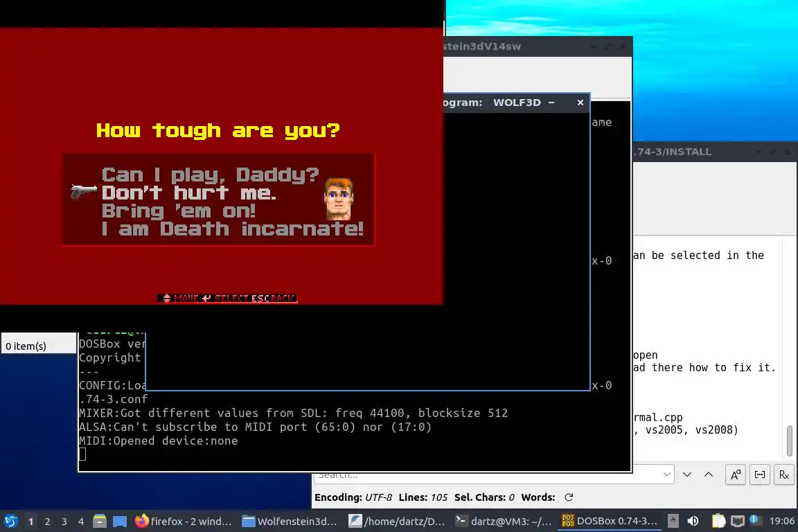The image size is (798, 532).
Task: Switch to dartz@VM3 terminal taskbar entry
Action: (x=504, y=521)
